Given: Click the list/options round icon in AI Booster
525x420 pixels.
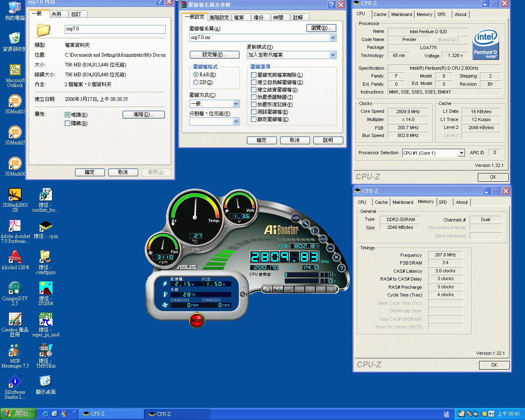Looking at the screenshot, I should click(315, 231).
